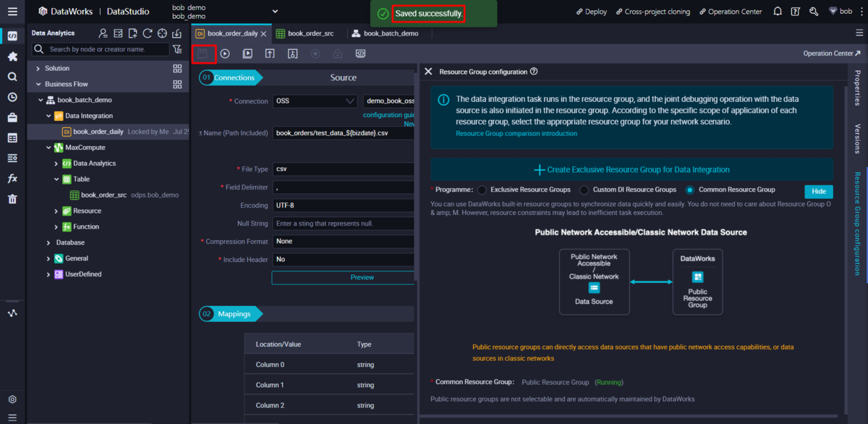Open Resource Group configuration side tab
868x424 pixels.
click(858, 223)
